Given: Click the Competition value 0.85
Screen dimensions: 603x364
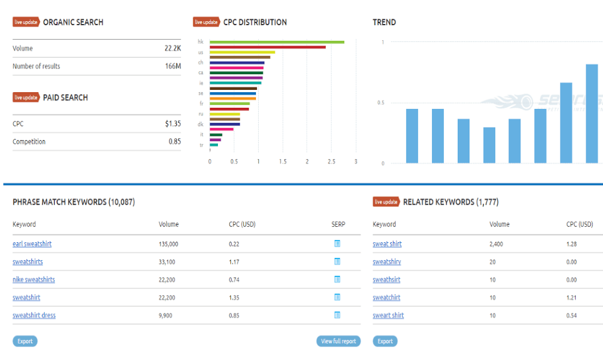Looking at the screenshot, I should (x=174, y=141).
